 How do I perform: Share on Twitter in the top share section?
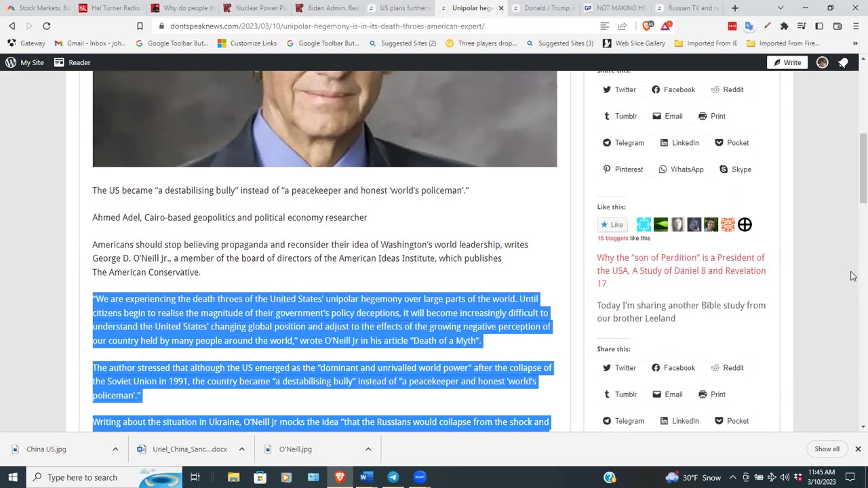619,89
